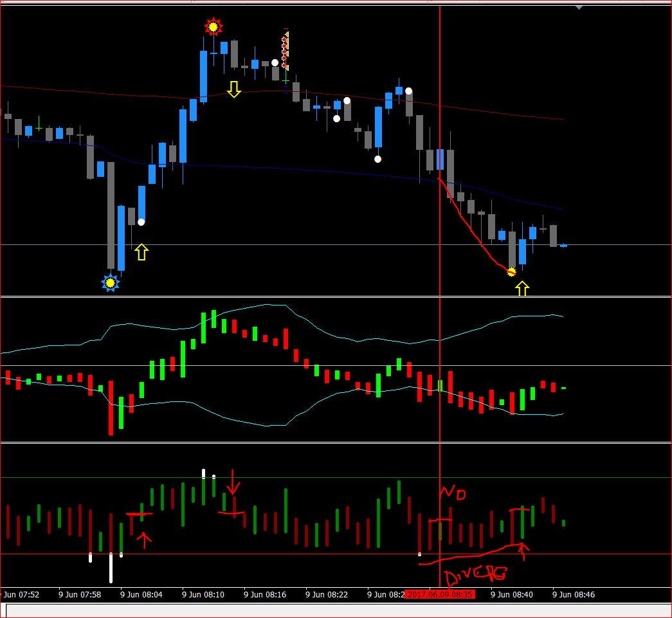Click white dot above grey candle near 08:26
This screenshot has height=618, width=672.
click(x=347, y=101)
